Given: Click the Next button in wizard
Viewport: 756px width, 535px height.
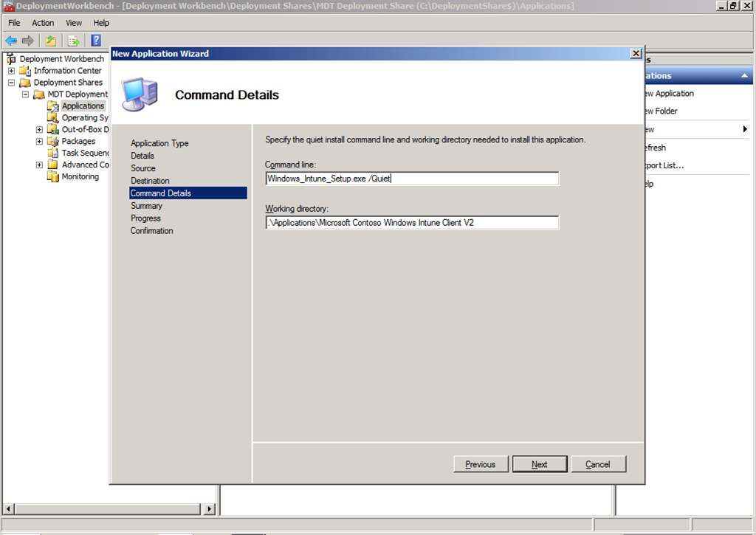Looking at the screenshot, I should tap(540, 464).
